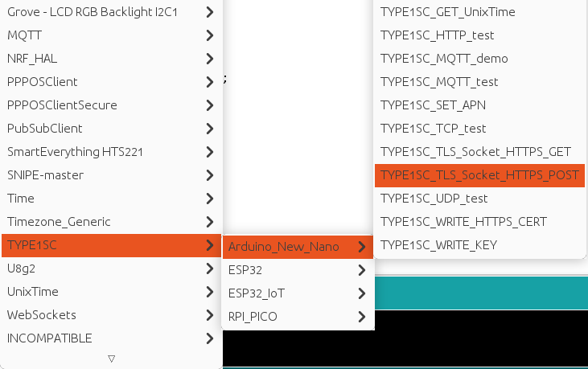Image resolution: width=588 pixels, height=369 pixels.
Task: Select the highlighted TYPE1SC menu entry
Action: pyautogui.click(x=111, y=245)
